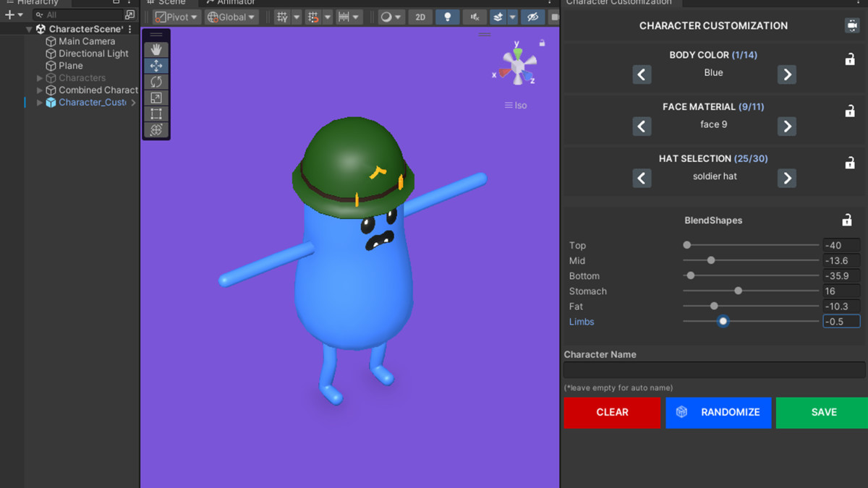Click the Character Name input field
868x488 pixels.
(x=714, y=369)
